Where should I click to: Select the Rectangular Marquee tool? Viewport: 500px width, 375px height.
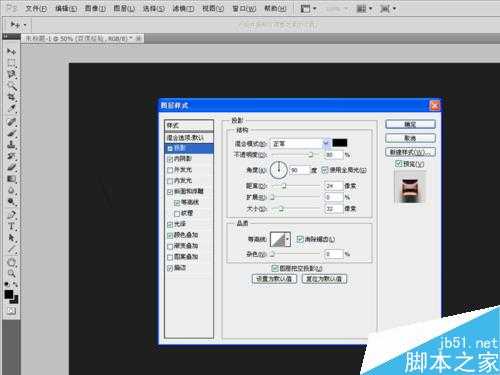pos(11,63)
